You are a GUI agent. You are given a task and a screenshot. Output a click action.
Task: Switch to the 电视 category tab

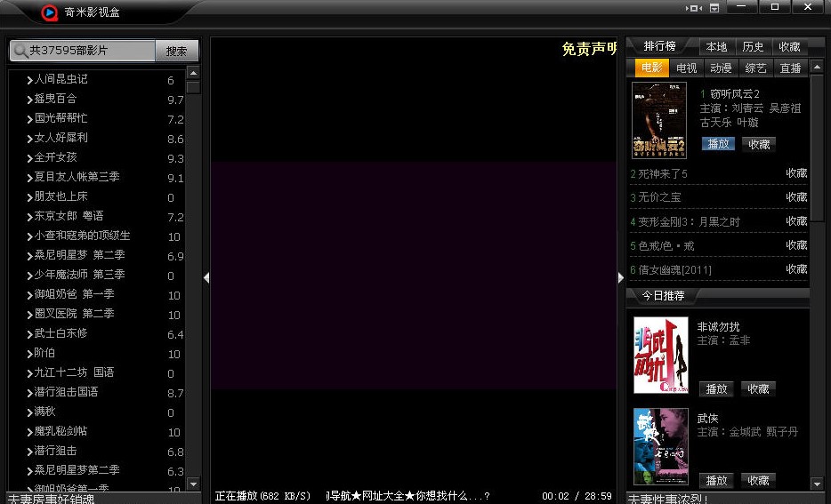(686, 68)
